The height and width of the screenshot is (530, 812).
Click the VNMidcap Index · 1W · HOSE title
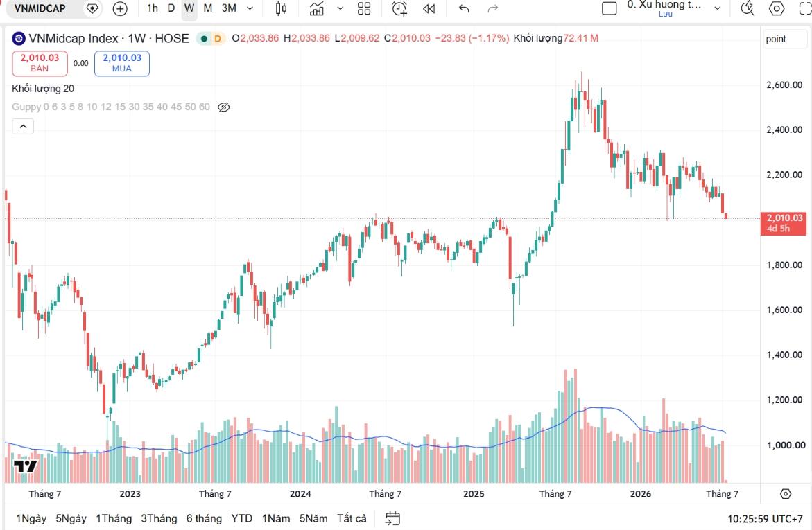109,38
